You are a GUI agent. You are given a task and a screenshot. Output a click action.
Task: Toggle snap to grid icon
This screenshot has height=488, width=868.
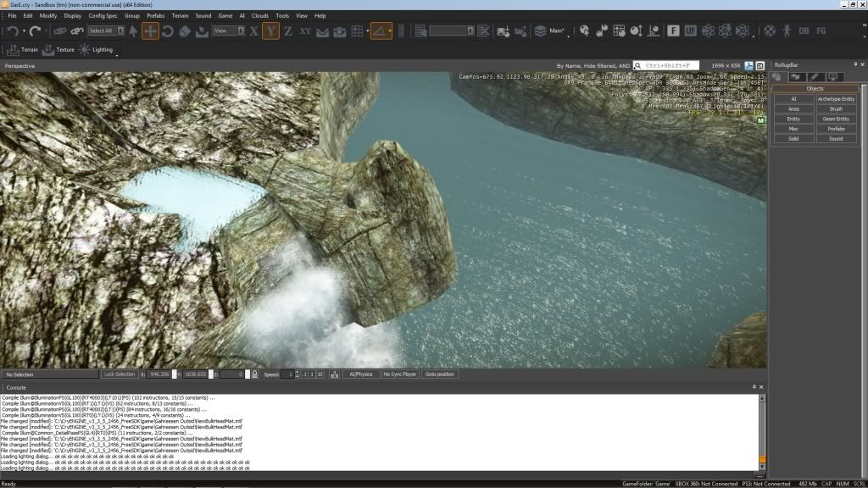tap(357, 31)
